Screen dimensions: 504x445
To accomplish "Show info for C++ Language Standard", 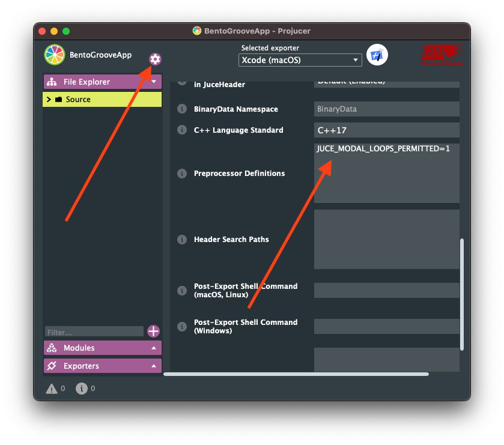I will [x=182, y=130].
